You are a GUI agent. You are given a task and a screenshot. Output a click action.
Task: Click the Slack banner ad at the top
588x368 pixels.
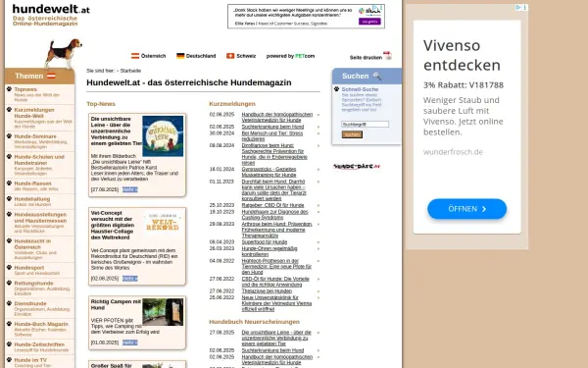(x=306, y=16)
